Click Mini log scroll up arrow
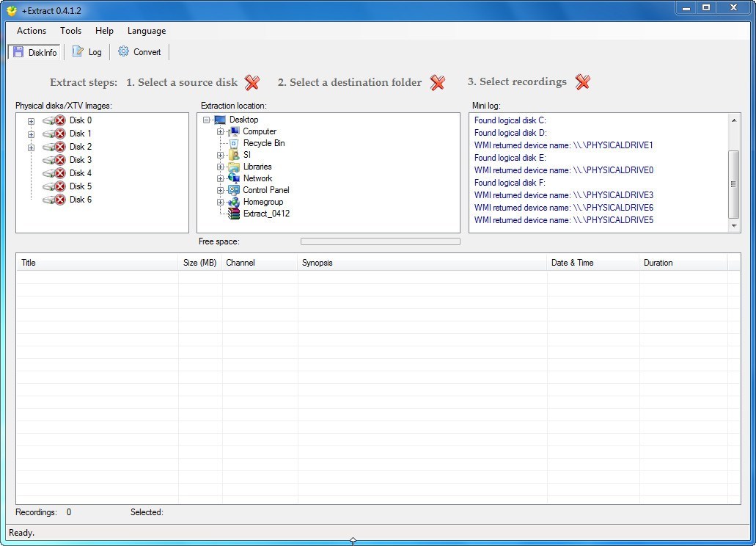756x546 pixels. point(734,120)
